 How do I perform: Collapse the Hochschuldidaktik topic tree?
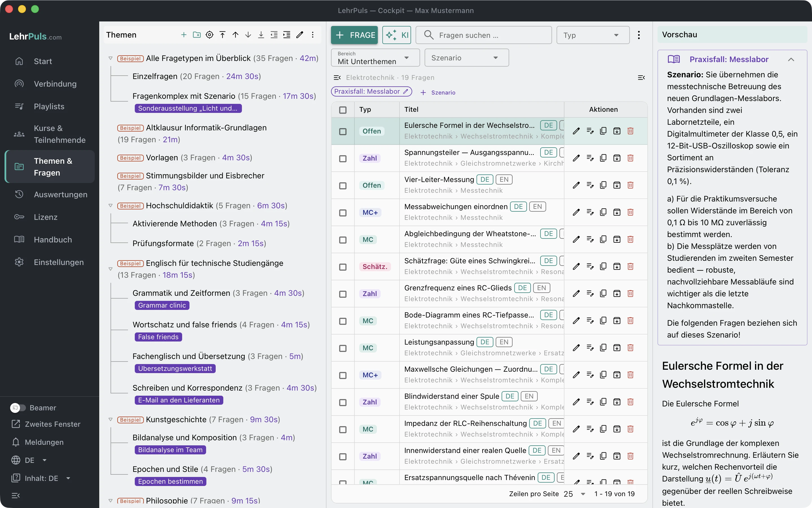click(x=111, y=205)
